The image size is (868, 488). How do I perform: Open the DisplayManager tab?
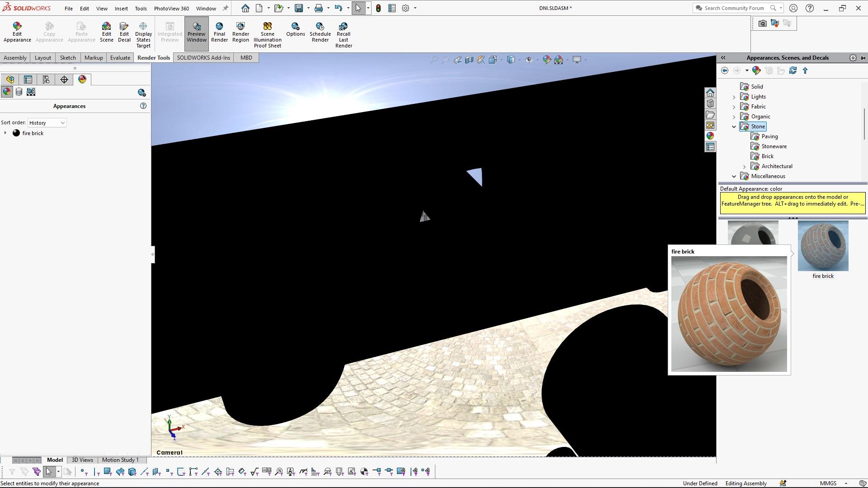point(82,80)
